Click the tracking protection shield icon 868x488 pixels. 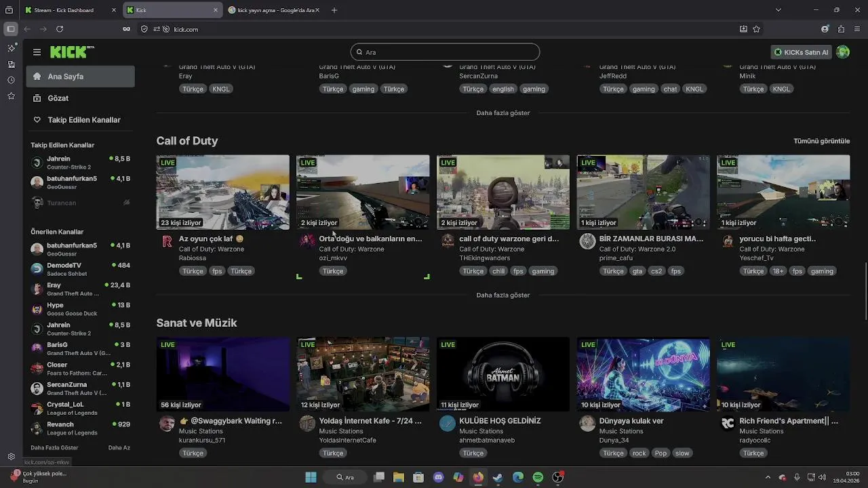144,29
